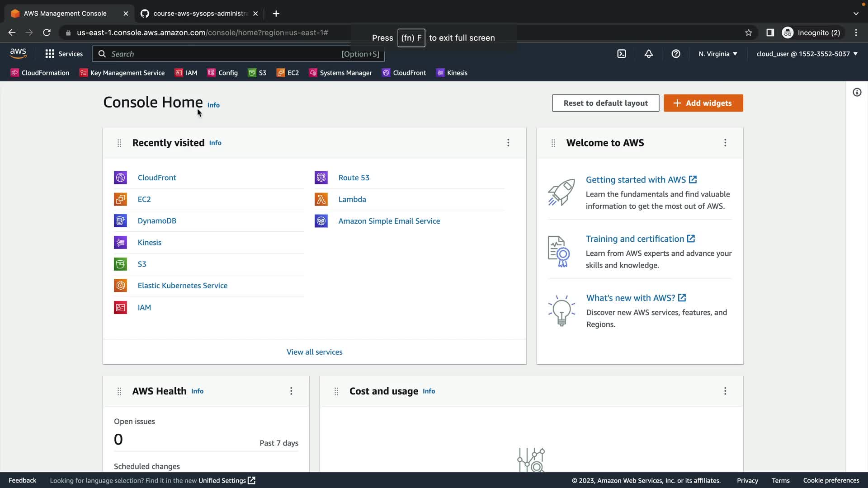Click the Elastic Kubernetes Service icon
868x488 pixels.
coord(120,286)
